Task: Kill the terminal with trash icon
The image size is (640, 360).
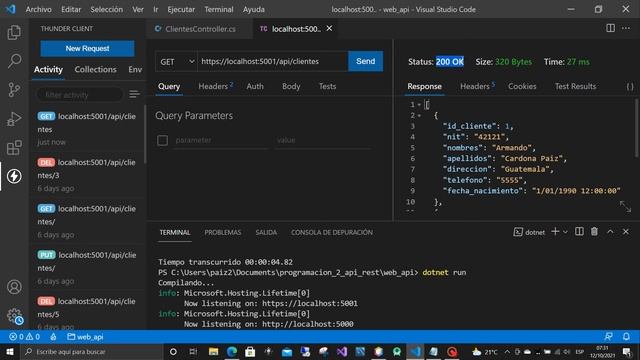Action: click(594, 231)
